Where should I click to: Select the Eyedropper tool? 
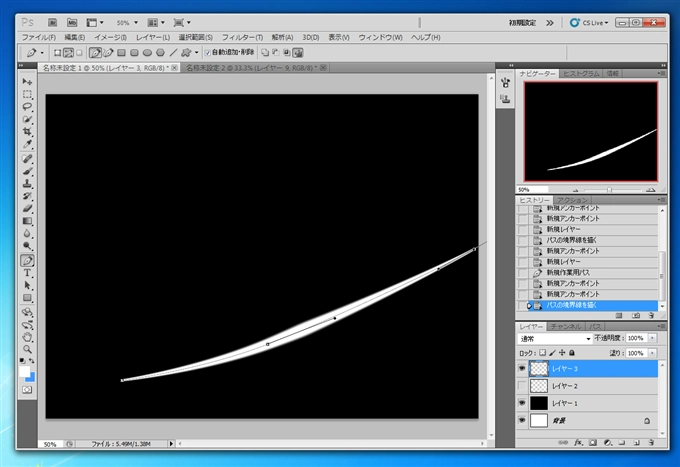pos(27,144)
